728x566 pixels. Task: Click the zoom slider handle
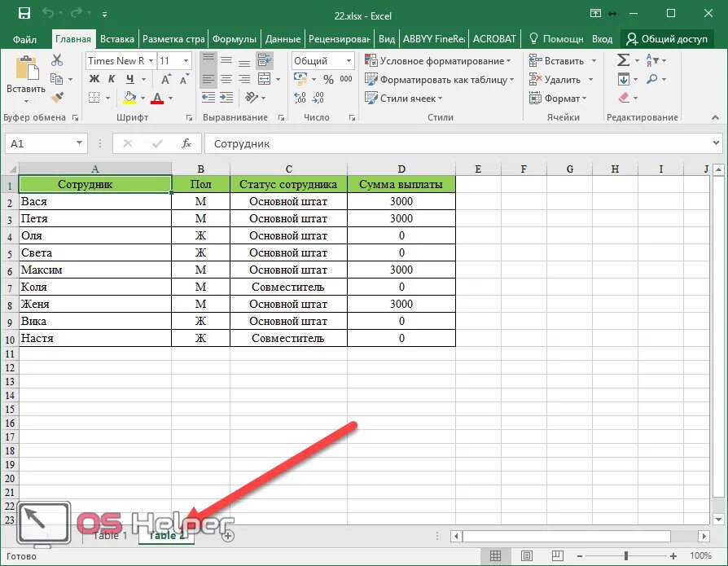click(x=626, y=555)
